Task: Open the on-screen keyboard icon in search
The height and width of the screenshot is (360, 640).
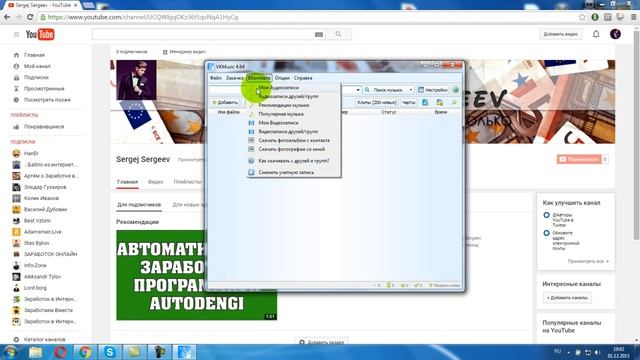Action: click(x=319, y=35)
